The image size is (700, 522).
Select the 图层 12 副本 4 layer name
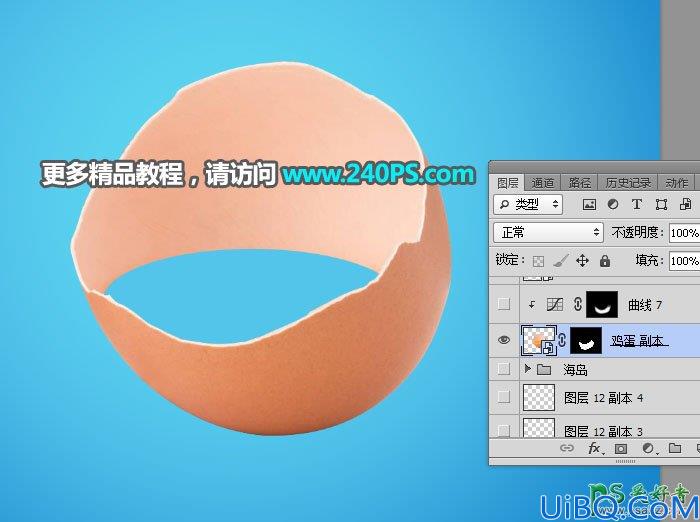(x=603, y=397)
